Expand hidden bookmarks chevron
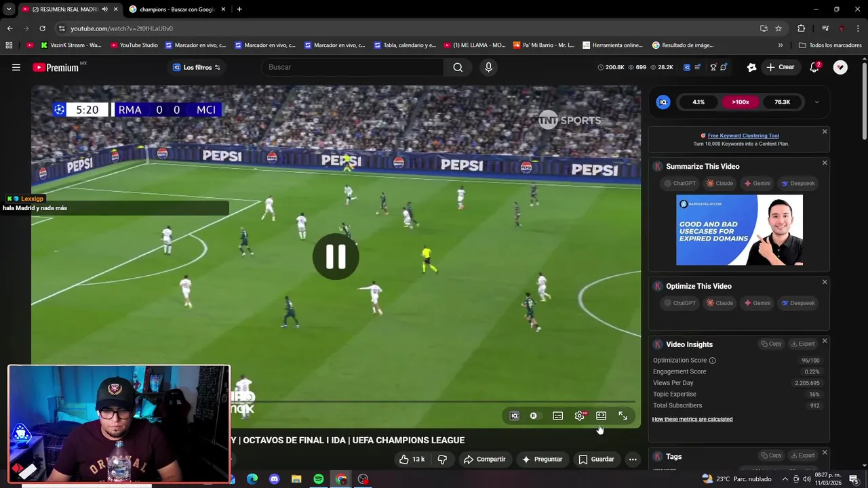Screen dimensions: 868x488 point(781,45)
